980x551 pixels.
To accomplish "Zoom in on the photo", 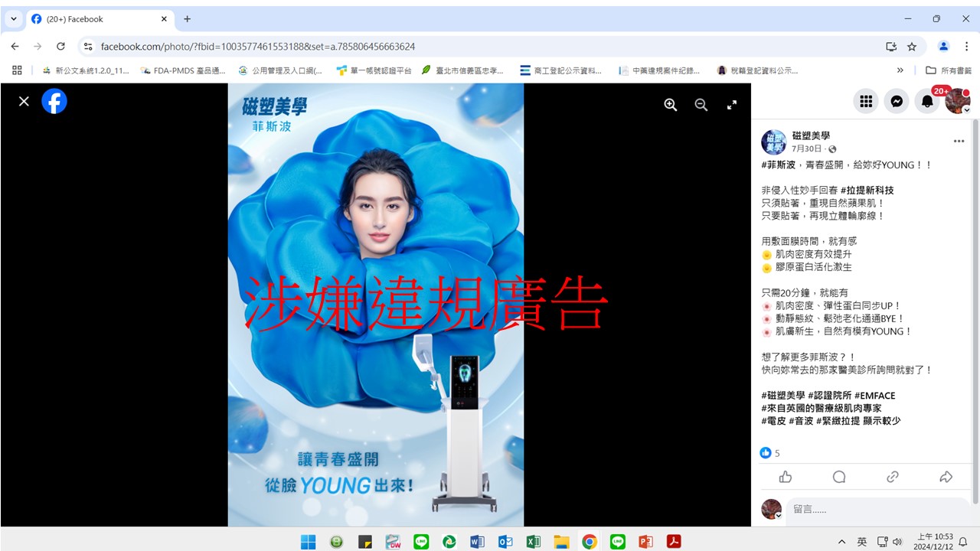I will pos(671,105).
